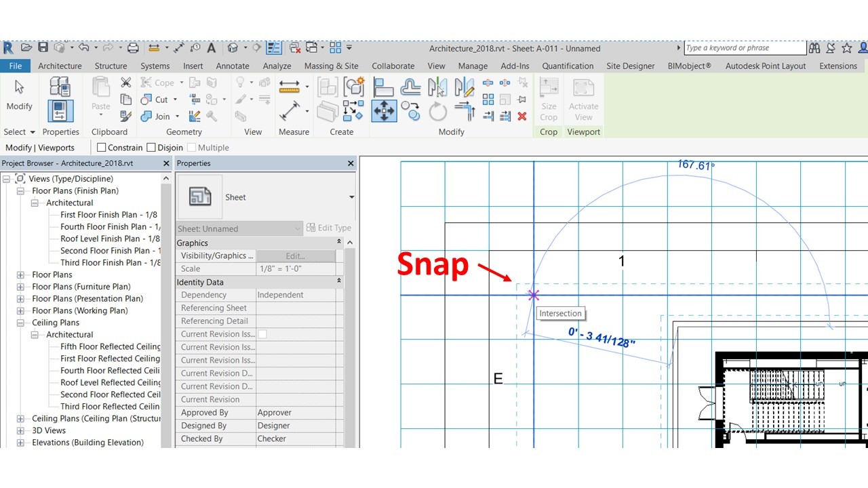868x488 pixels.
Task: Open the Annotate ribbon tab
Action: [233, 66]
